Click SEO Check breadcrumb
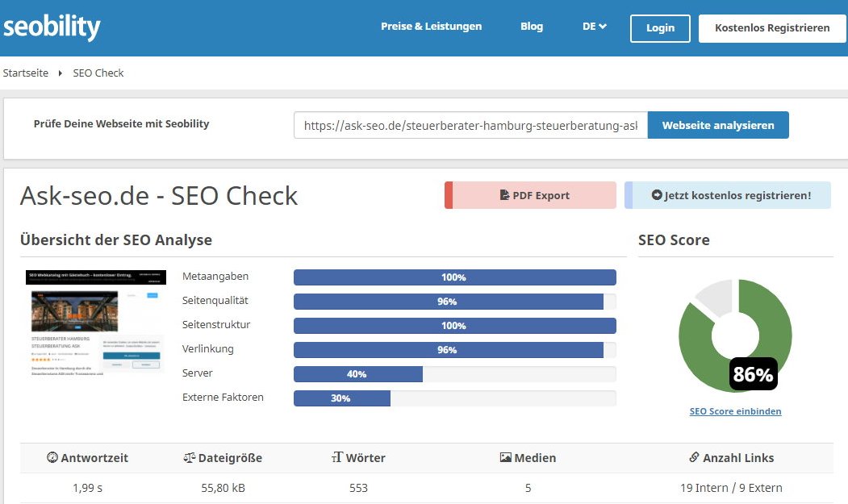 (x=98, y=73)
